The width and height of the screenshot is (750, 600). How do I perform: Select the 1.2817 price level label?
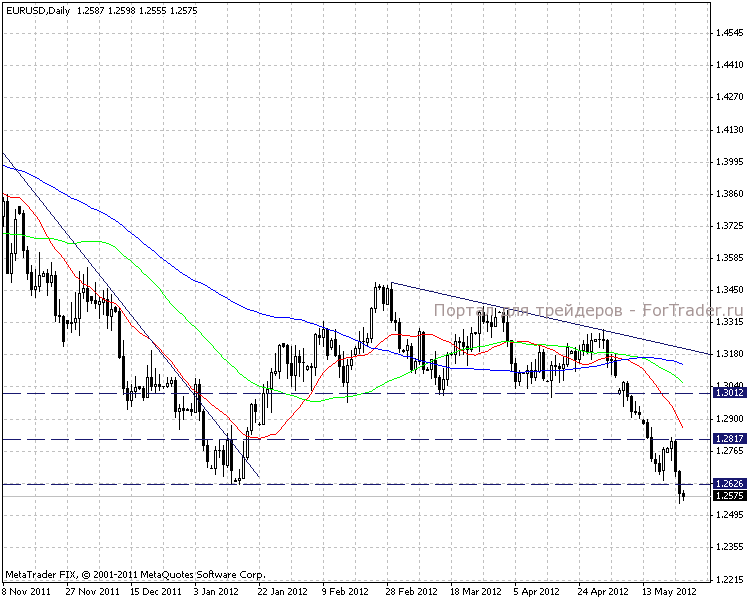pyautogui.click(x=729, y=439)
